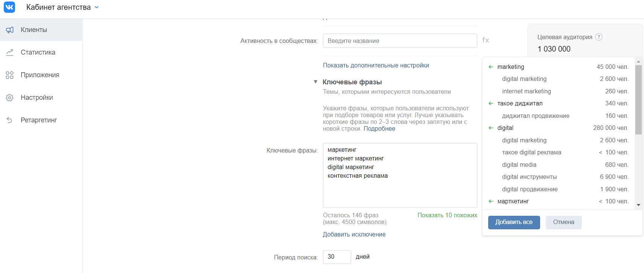Open Приложения in the sidebar
The height and width of the screenshot is (273, 644).
click(41, 75)
